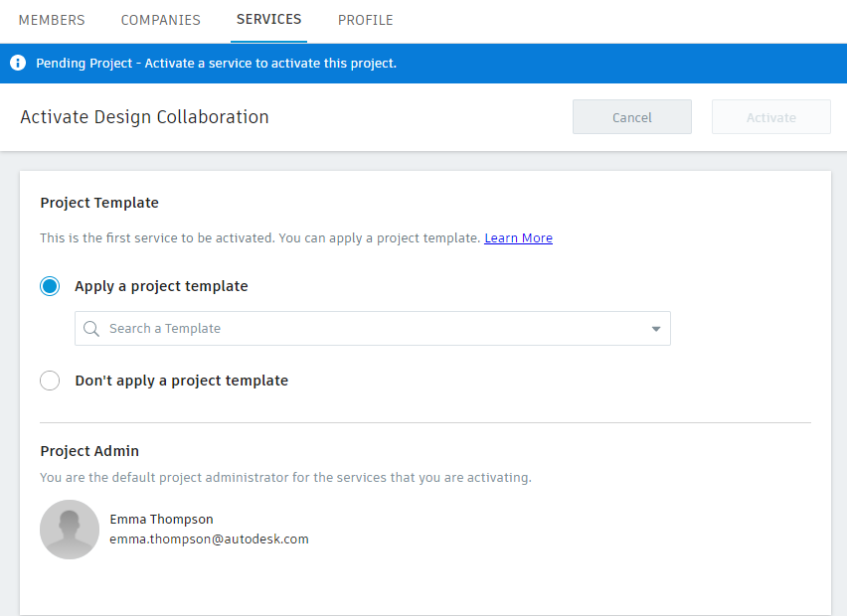Screen dimensions: 847x616
Task: Select the SERVICES tab
Action: pos(268,20)
